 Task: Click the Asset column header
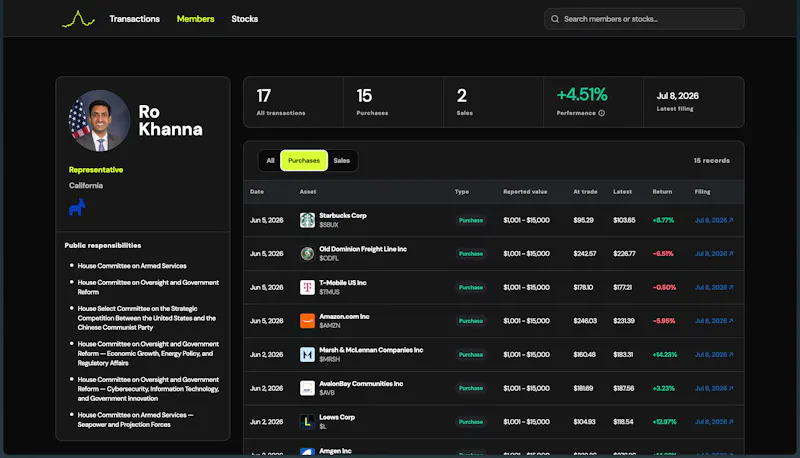click(x=308, y=192)
